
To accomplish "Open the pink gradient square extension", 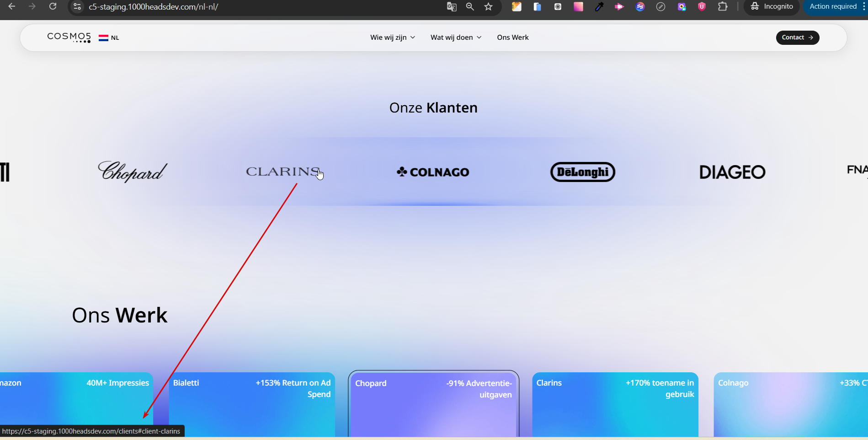I will tap(578, 7).
